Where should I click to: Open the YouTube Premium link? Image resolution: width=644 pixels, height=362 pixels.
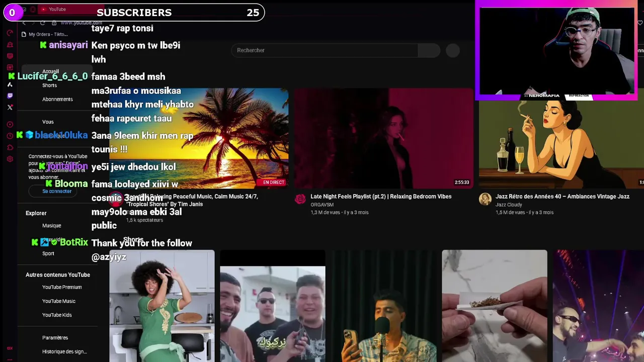(x=62, y=287)
